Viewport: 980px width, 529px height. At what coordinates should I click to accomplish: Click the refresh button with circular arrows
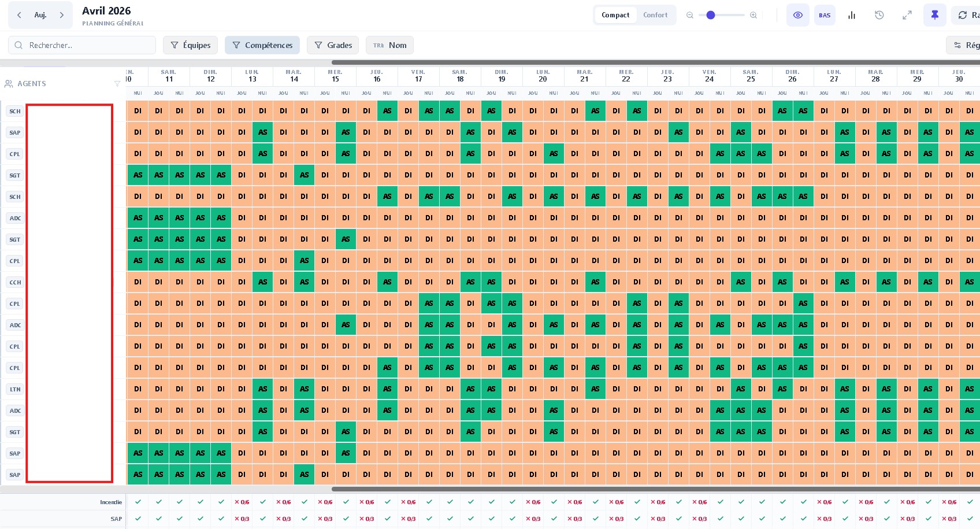click(x=966, y=15)
